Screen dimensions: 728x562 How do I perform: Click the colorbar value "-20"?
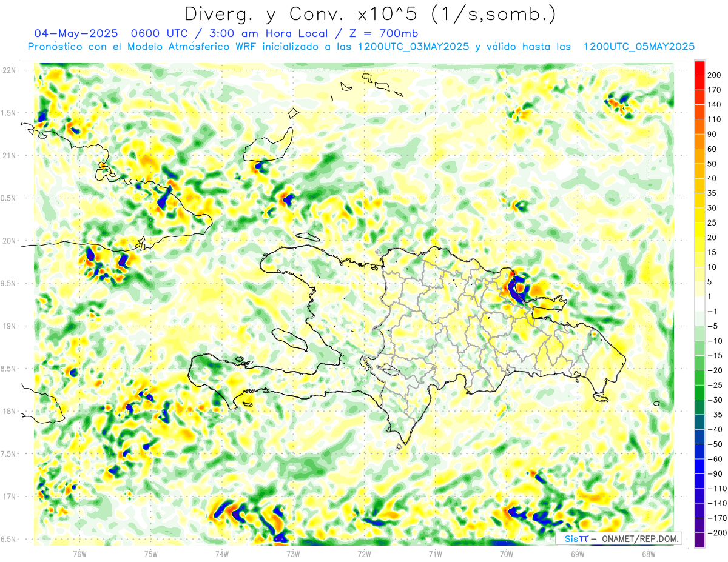[x=714, y=370]
